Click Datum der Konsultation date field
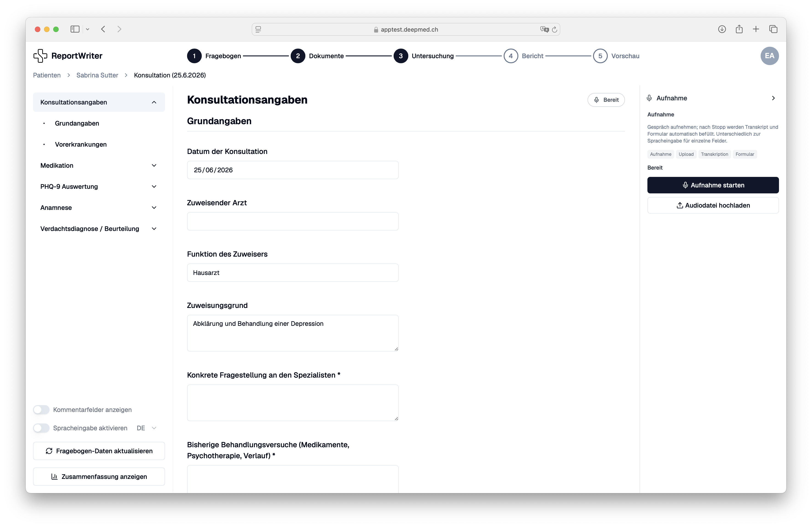This screenshot has height=527, width=812. 292,170
